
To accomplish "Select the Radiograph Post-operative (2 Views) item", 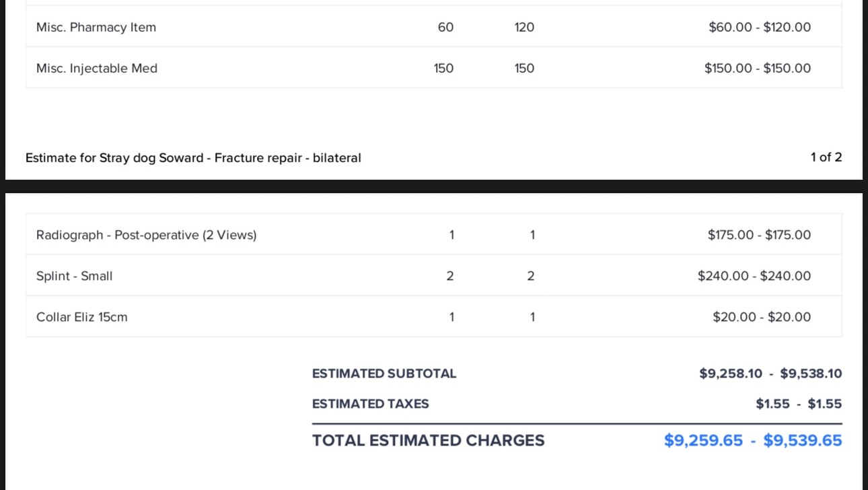I will pos(146,235).
